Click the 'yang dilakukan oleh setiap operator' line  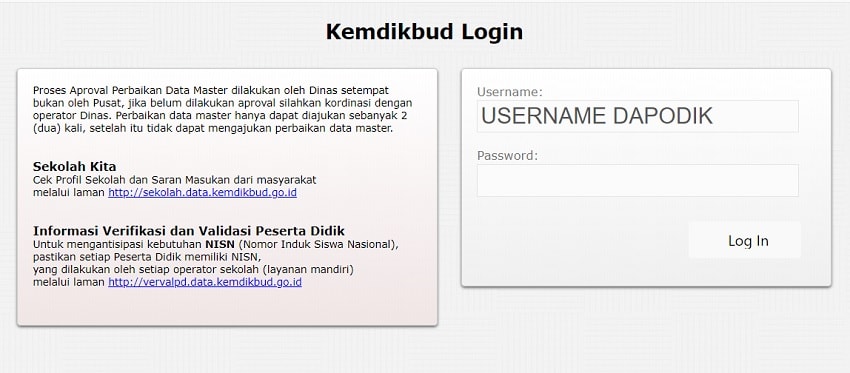194,269
